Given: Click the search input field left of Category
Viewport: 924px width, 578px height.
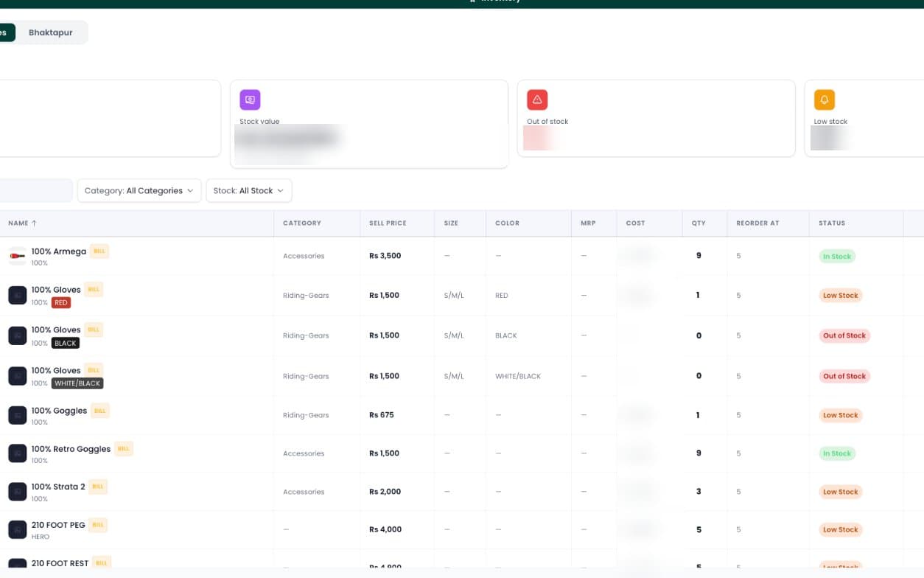Looking at the screenshot, I should coord(35,190).
